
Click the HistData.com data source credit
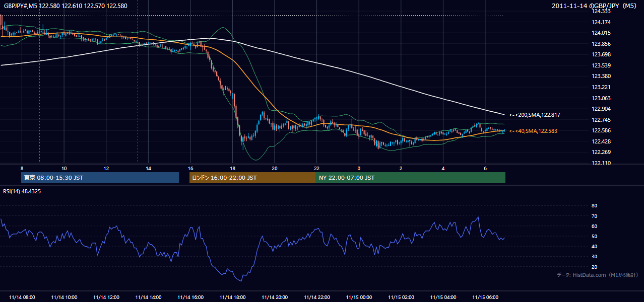tap(598, 275)
